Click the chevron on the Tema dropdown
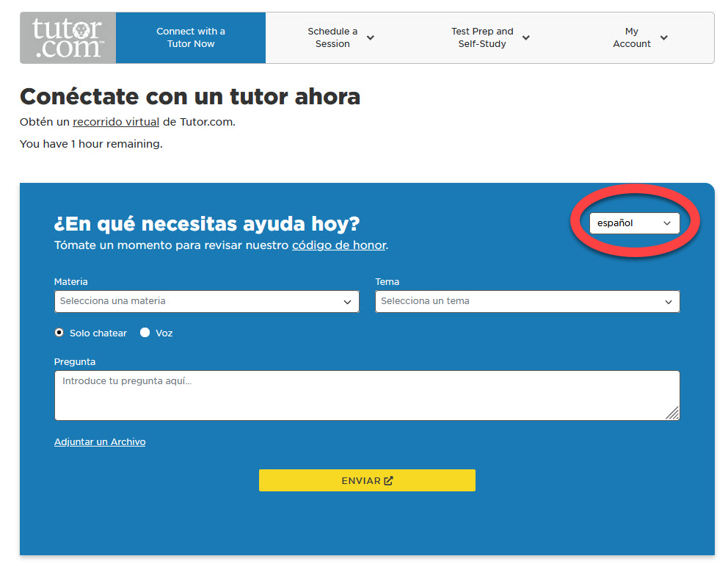Viewport: 728px width, 567px height. click(668, 302)
